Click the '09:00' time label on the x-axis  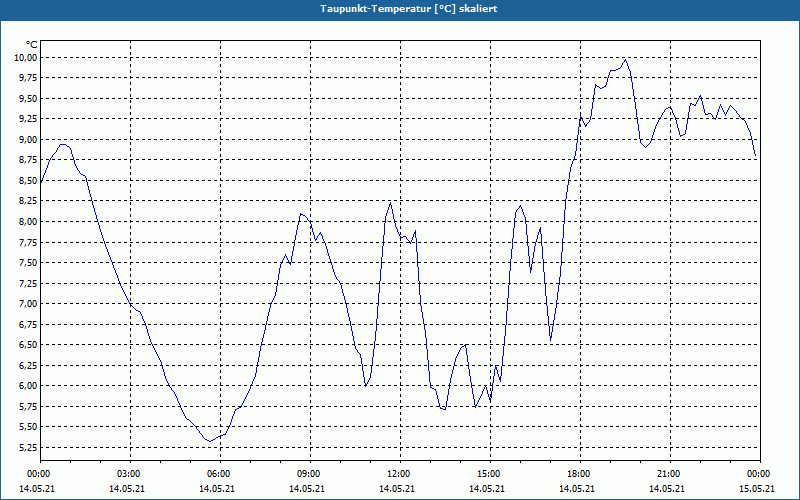coord(310,474)
